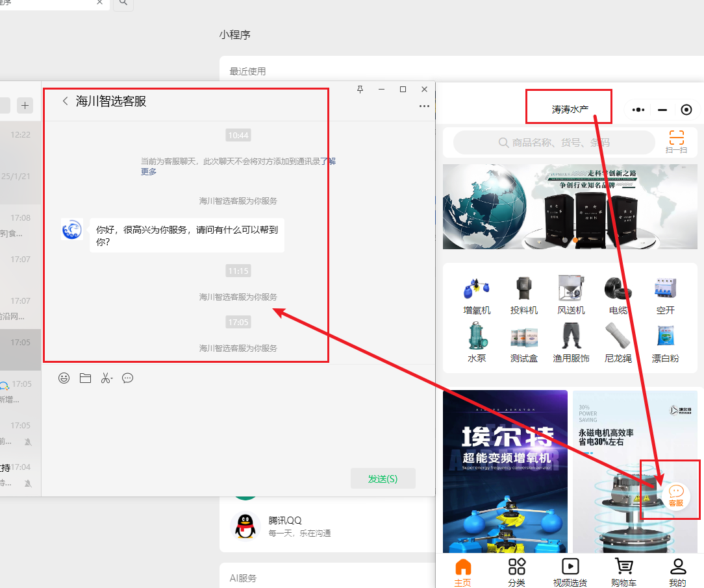Open the muted conversation timed 17:04

point(20,474)
